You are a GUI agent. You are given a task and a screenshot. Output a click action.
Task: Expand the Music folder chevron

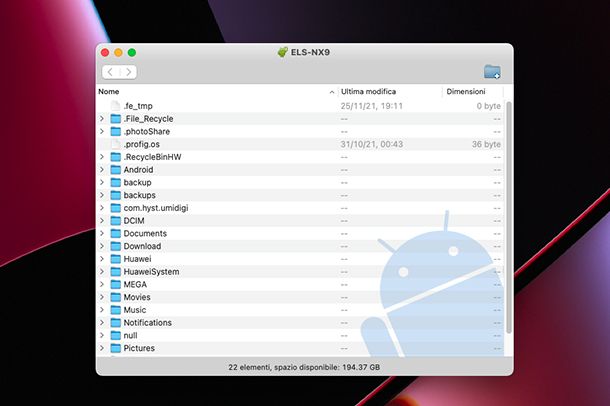click(x=102, y=310)
